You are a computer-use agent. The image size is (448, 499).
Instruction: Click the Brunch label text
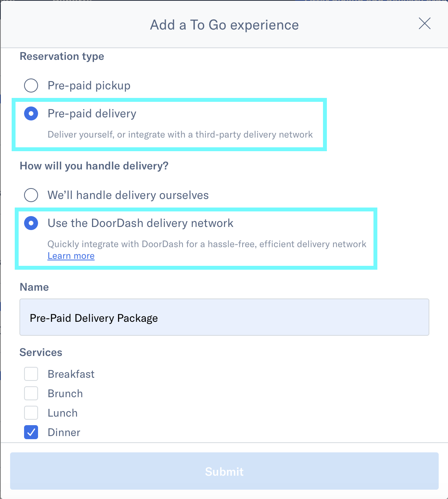[65, 393]
